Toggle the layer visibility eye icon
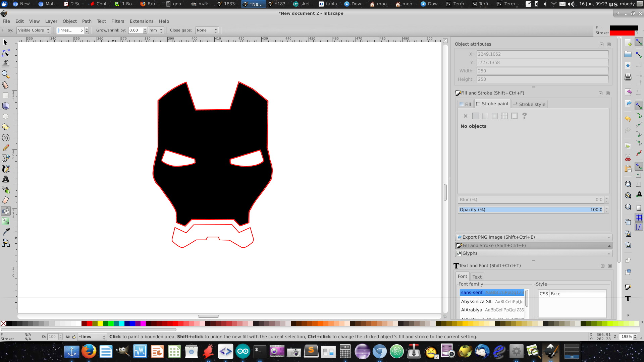Screen dimensions: 644x362 pyautogui.click(x=67, y=337)
